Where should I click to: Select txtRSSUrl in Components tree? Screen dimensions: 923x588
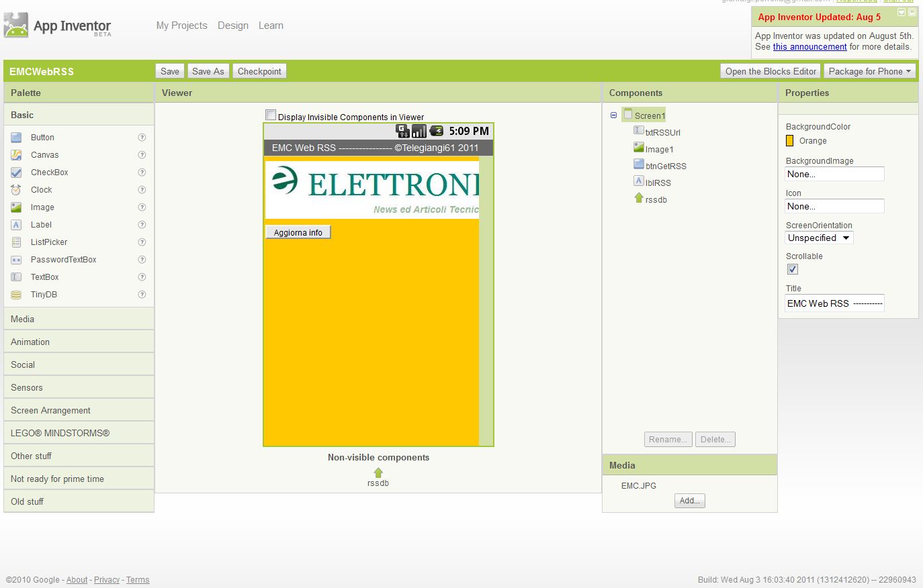pyautogui.click(x=657, y=132)
